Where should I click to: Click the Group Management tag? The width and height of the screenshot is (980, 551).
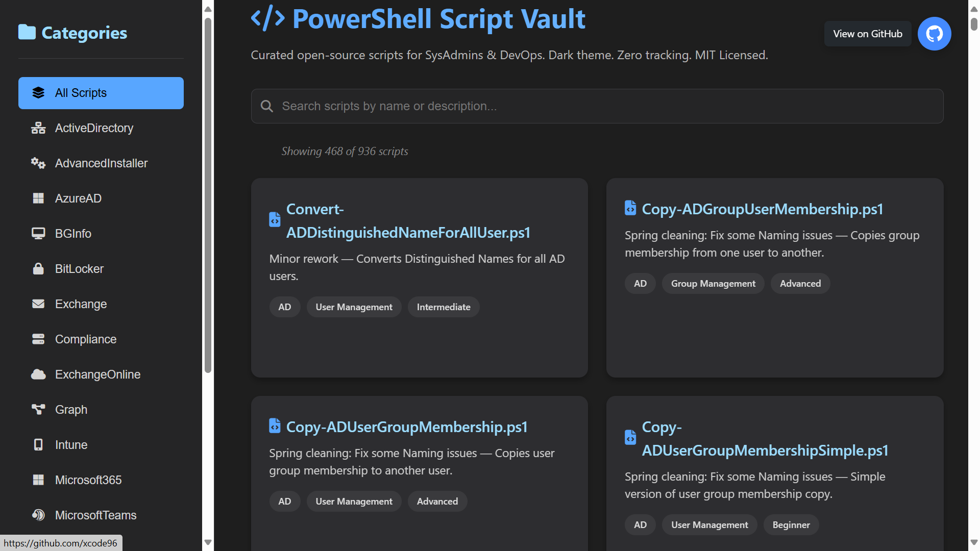click(713, 284)
